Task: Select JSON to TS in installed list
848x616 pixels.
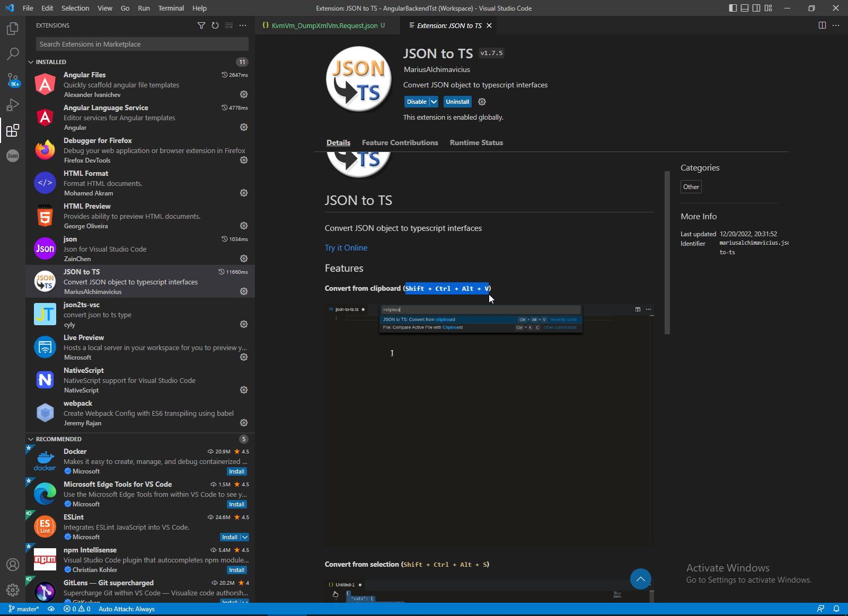Action: 140,281
